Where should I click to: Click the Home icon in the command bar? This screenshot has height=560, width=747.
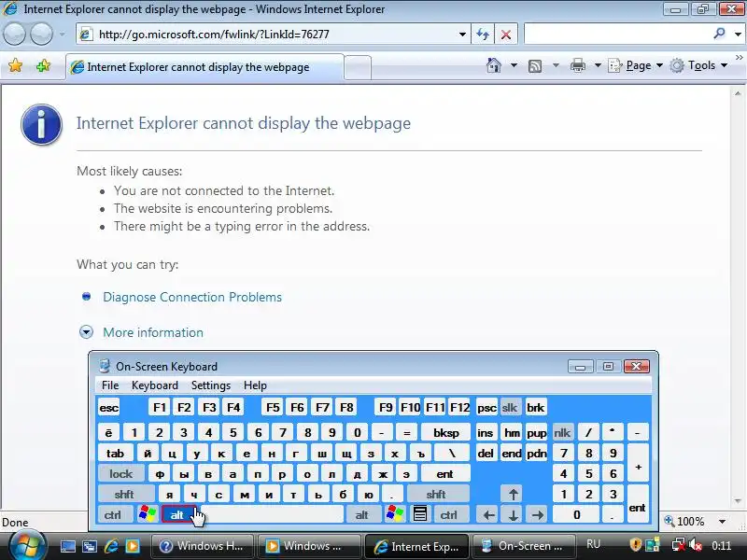tap(494, 65)
